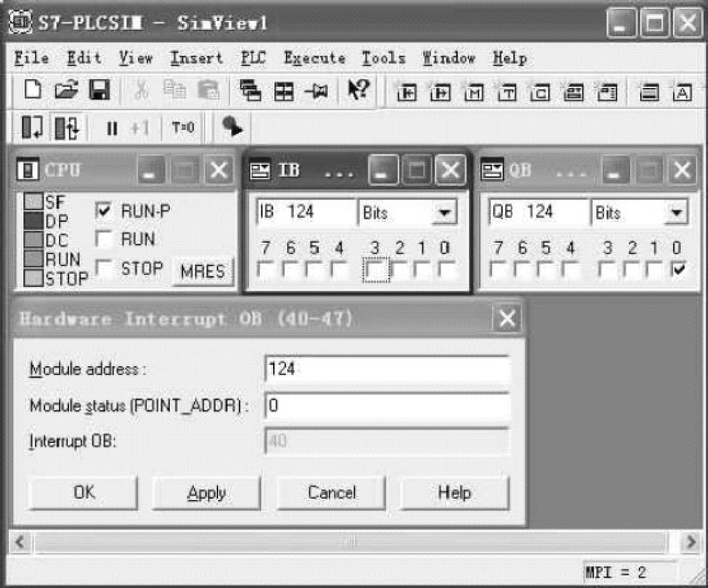Open the Window menu
Screen dimensions: 708x588
pos(449,58)
